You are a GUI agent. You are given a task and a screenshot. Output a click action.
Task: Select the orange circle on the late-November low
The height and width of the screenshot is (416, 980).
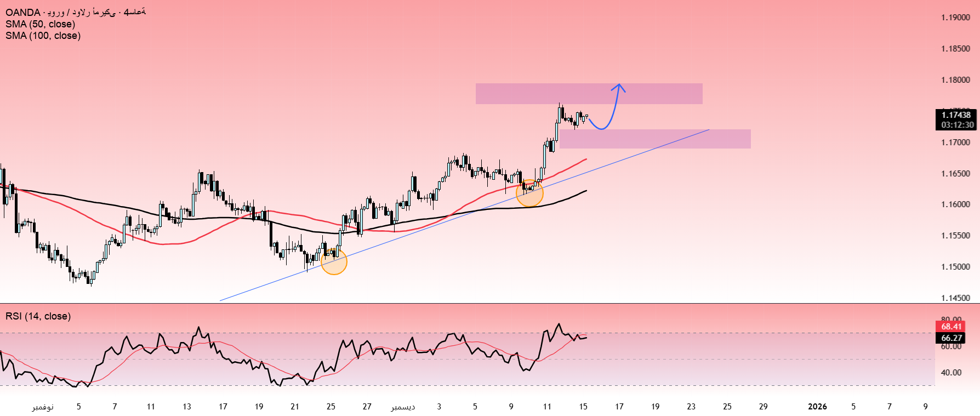[x=334, y=261]
